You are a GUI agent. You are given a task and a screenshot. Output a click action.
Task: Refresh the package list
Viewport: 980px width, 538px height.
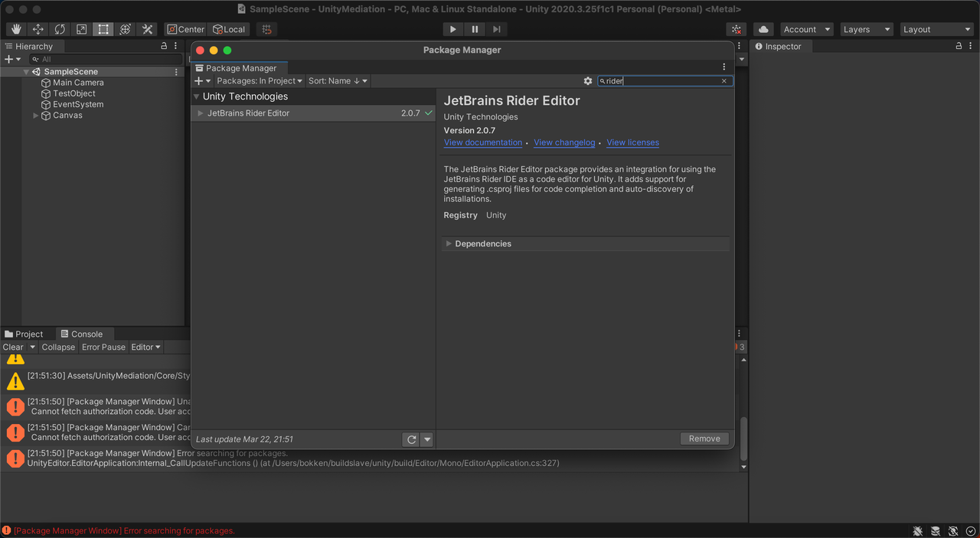(411, 439)
